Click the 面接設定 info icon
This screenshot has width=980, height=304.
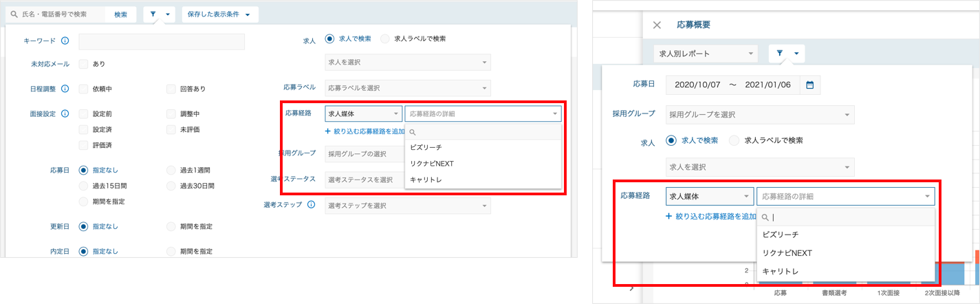click(x=65, y=113)
